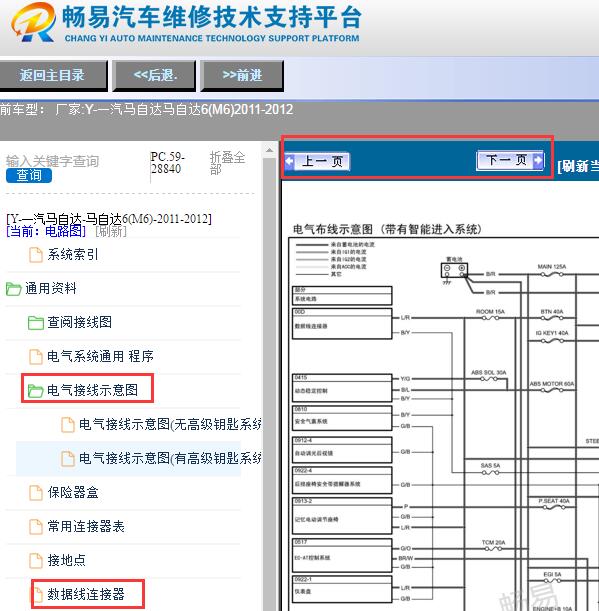
Task: Click the tree panel scrollbar up arrow
Action: click(x=269, y=150)
